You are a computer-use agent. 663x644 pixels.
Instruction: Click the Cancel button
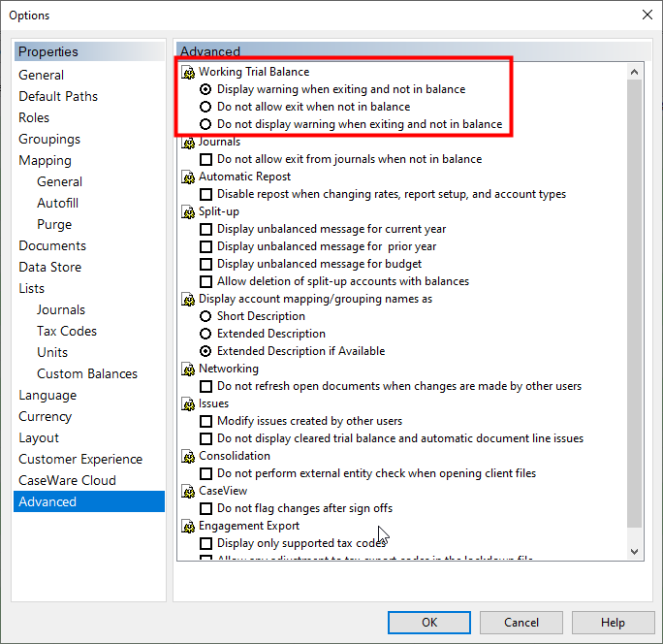pyautogui.click(x=521, y=623)
